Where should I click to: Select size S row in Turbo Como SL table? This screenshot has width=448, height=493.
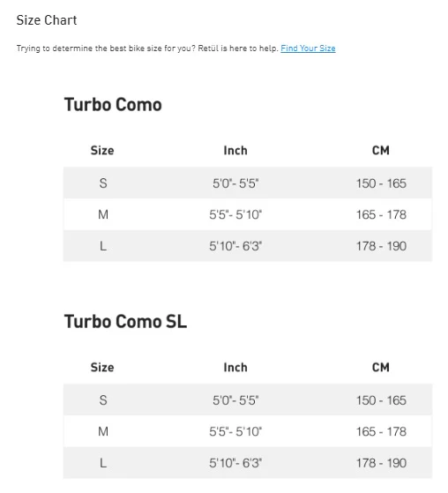(248, 400)
